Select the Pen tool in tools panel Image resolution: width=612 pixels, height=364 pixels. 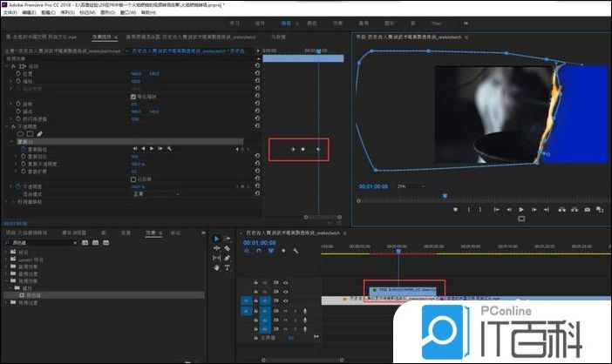click(227, 259)
